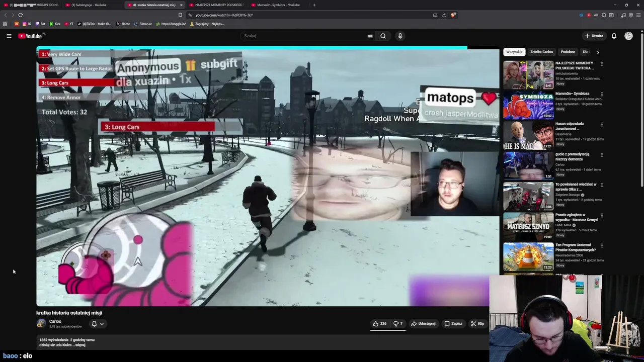
Task: Open the Kick bookmark
Action: [x=55, y=24]
